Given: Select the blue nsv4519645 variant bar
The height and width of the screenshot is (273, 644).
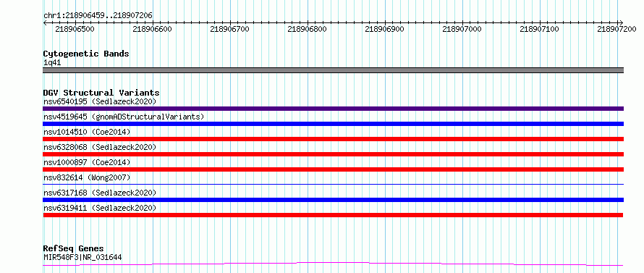Looking at the screenshot, I should (333, 124).
